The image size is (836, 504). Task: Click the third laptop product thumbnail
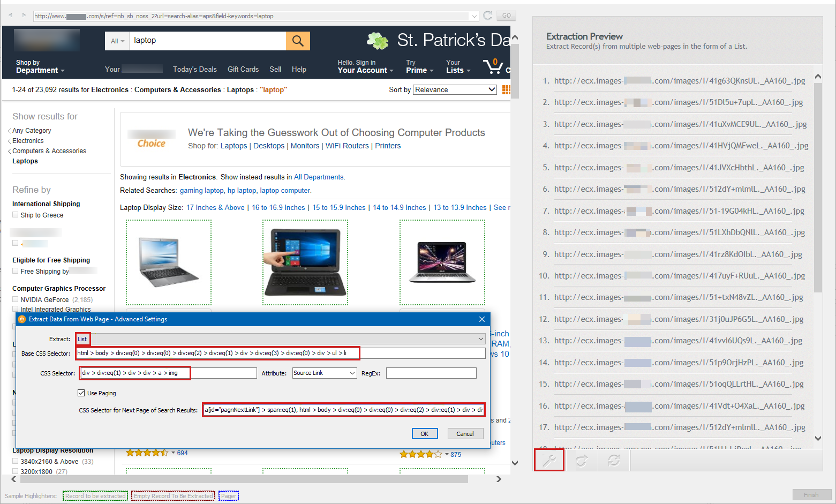pyautogui.click(x=442, y=262)
